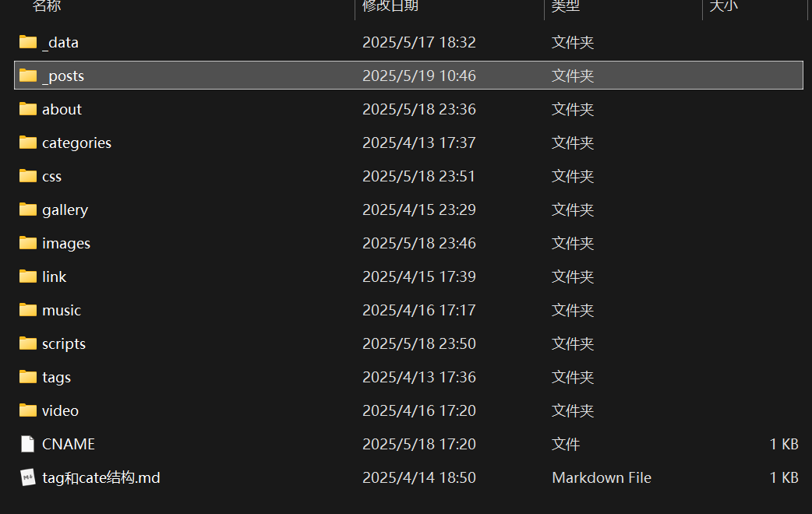This screenshot has height=514, width=812.
Task: Select the categories folder name
Action: [x=76, y=143]
